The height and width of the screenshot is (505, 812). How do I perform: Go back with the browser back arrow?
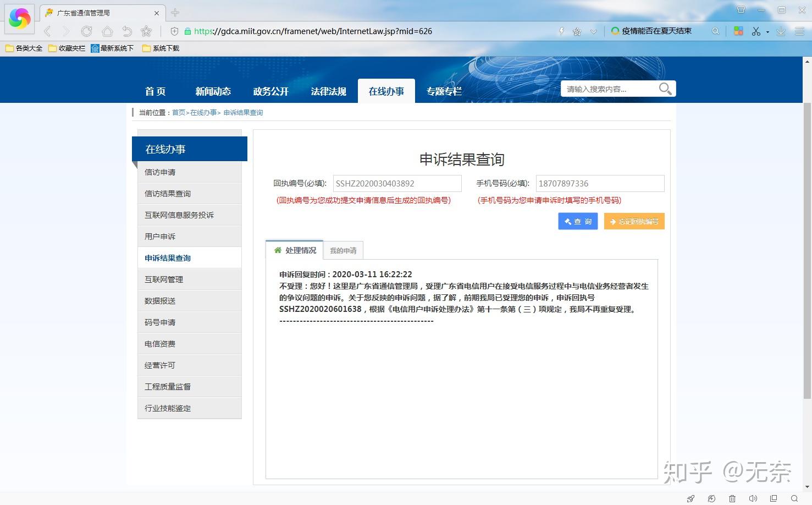point(47,31)
